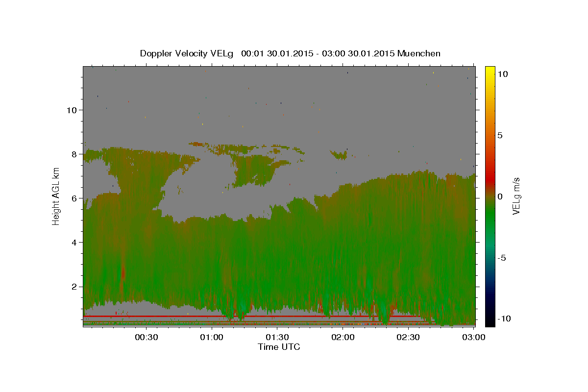Viewport: 588px width, 392px height.
Task: Click the height tick label 2
Action: tap(74, 286)
